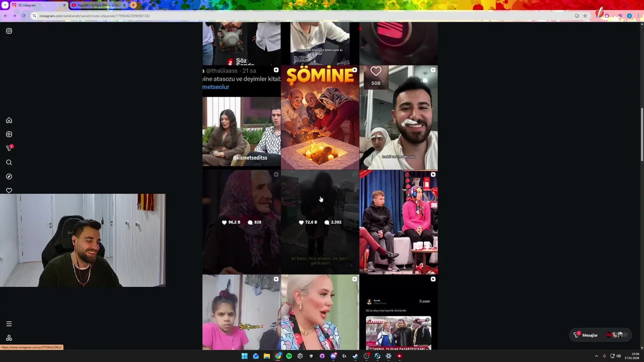The height and width of the screenshot is (362, 644).
Task: Open the Meta apps icon at the sidebar bottom
Action: click(9, 338)
